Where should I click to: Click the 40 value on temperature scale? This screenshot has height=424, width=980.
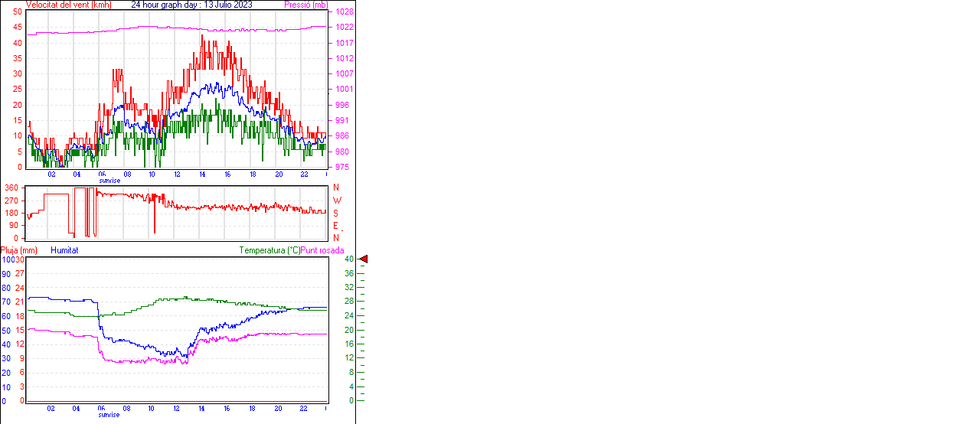click(348, 259)
